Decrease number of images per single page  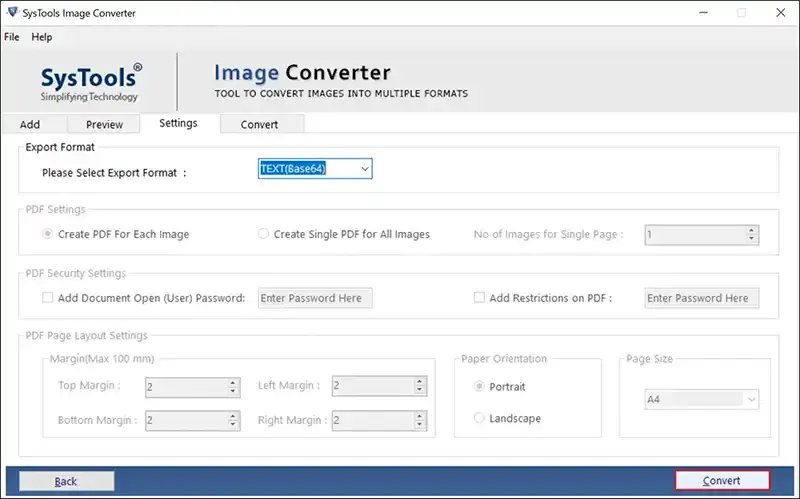(x=752, y=239)
